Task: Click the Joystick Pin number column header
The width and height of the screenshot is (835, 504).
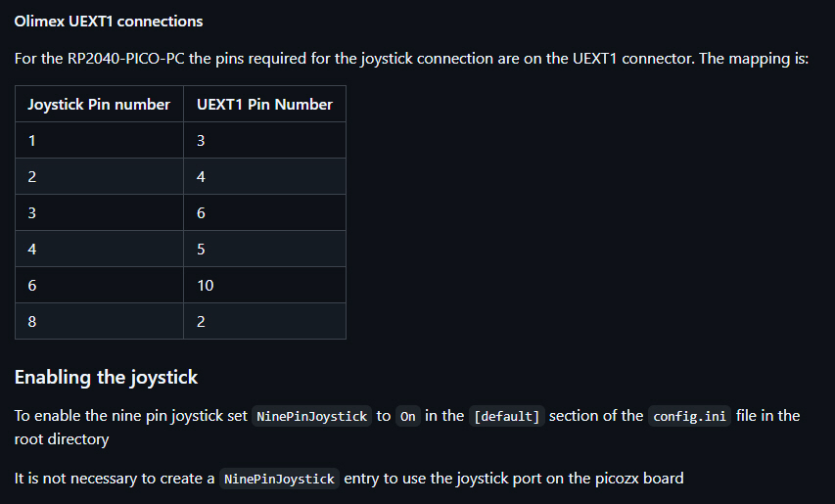Action: tap(99, 104)
